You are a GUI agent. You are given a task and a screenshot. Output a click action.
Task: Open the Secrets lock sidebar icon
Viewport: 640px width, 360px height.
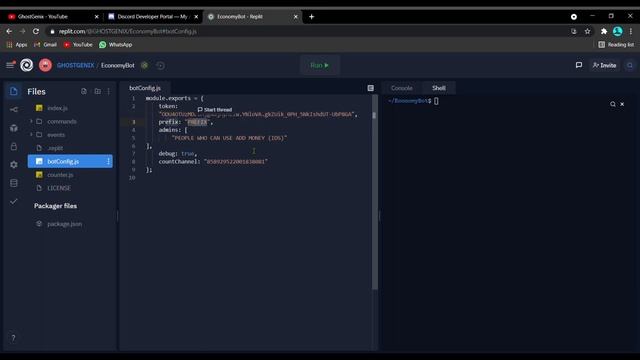click(13, 147)
